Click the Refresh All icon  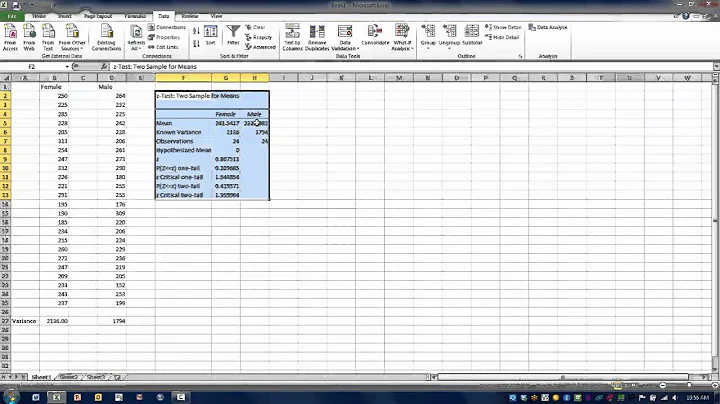[136, 37]
